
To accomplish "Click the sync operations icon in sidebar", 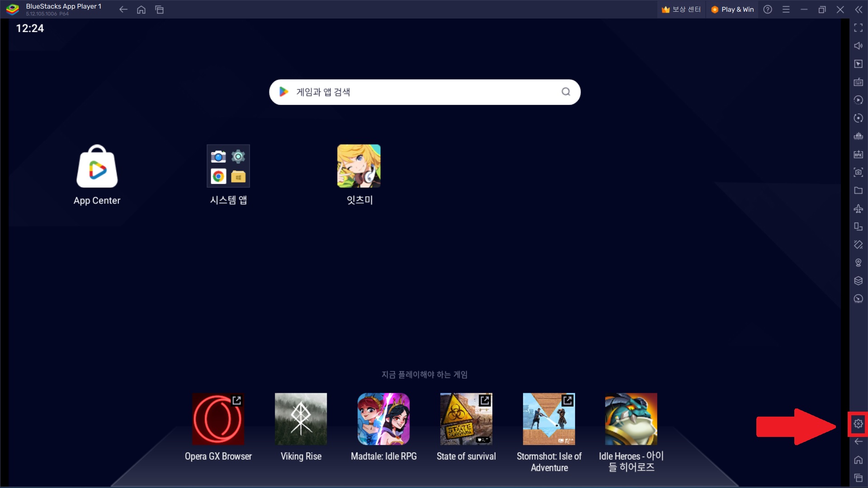I will click(x=859, y=100).
